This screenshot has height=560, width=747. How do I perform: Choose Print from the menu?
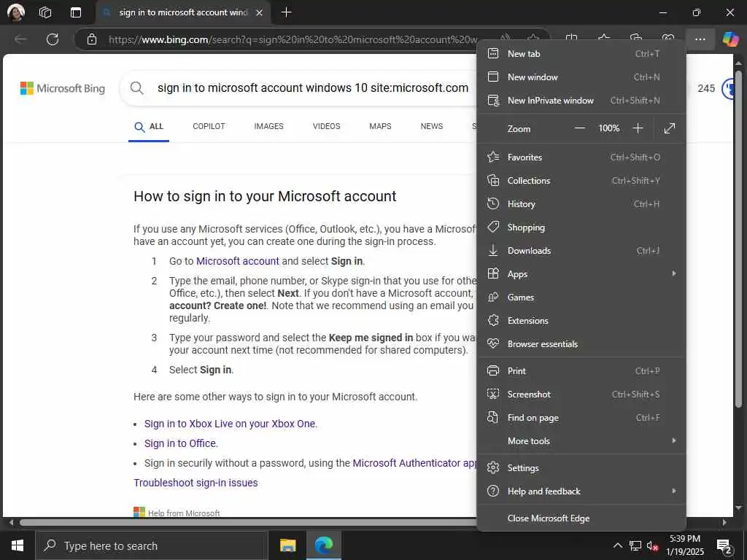[581, 371]
